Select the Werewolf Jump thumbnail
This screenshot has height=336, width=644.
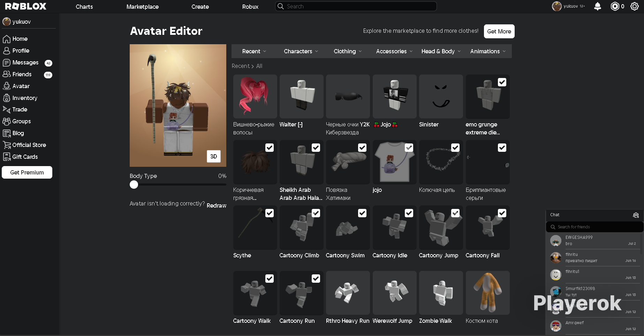[395, 293]
